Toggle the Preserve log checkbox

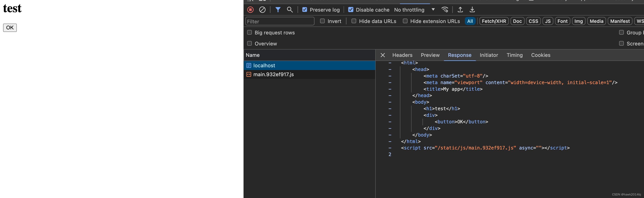[304, 10]
